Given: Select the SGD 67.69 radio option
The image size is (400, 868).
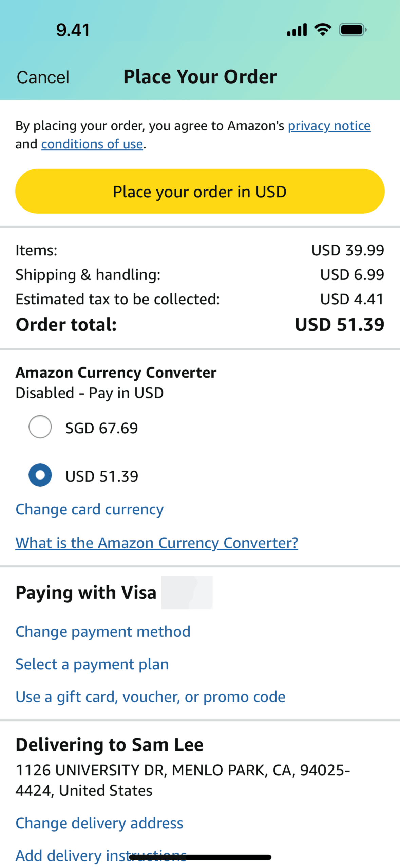Looking at the screenshot, I should point(40,427).
